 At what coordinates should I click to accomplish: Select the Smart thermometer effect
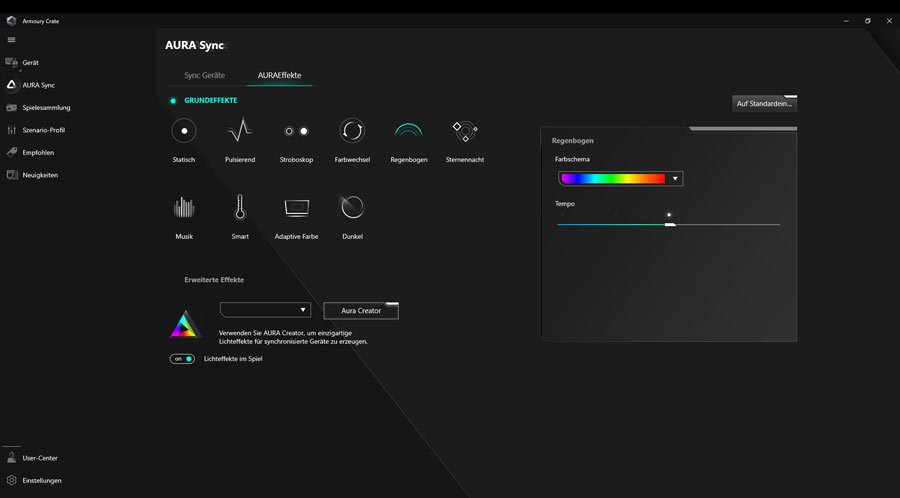click(x=240, y=207)
